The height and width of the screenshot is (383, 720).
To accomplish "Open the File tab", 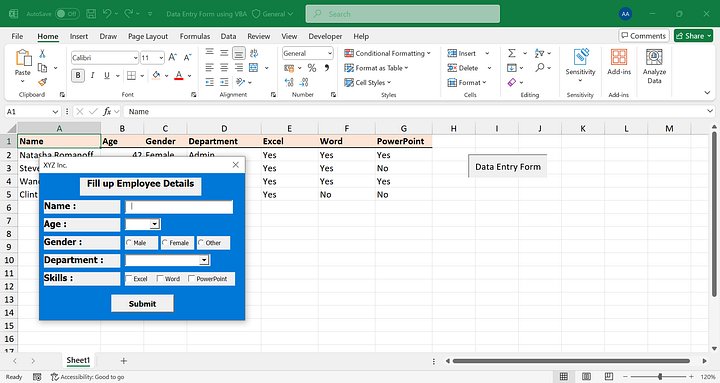I will point(17,36).
